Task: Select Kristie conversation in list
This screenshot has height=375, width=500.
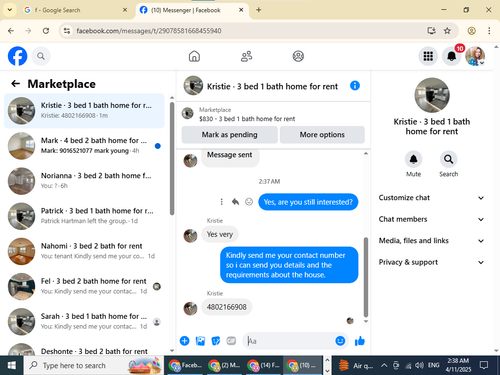Action: tap(84, 111)
